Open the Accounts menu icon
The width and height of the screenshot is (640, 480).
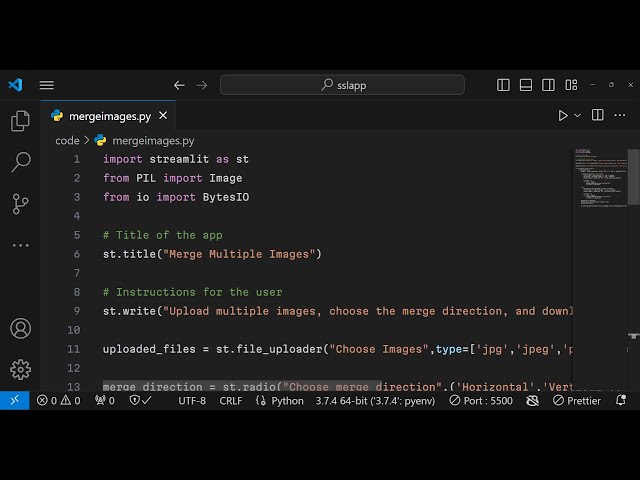(20, 328)
